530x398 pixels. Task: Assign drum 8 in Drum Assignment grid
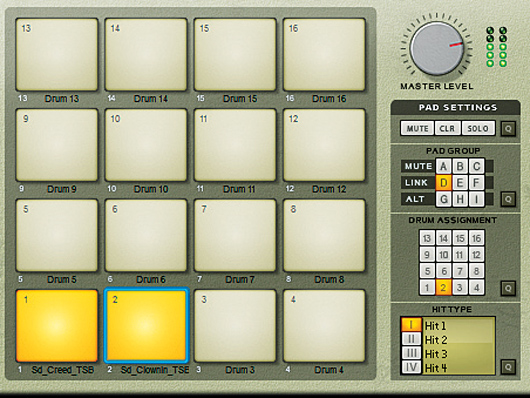click(x=476, y=271)
